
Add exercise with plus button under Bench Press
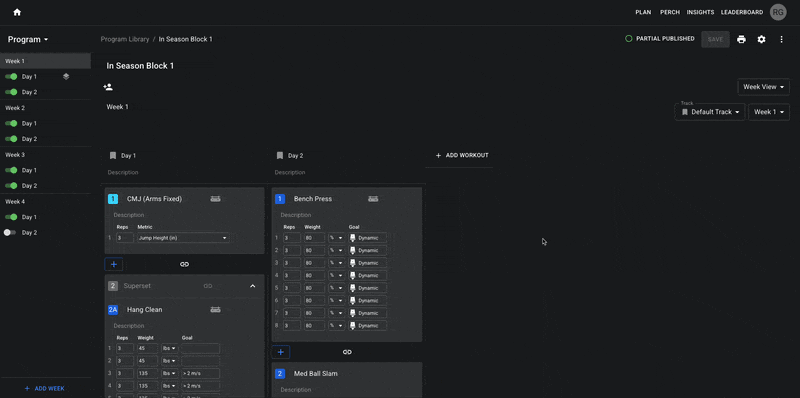point(281,352)
